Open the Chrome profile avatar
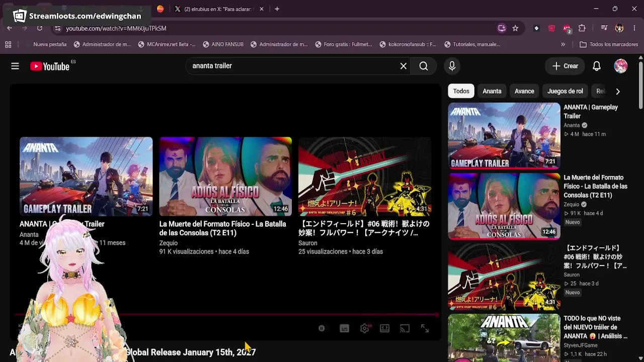644x362 pixels. point(619,28)
